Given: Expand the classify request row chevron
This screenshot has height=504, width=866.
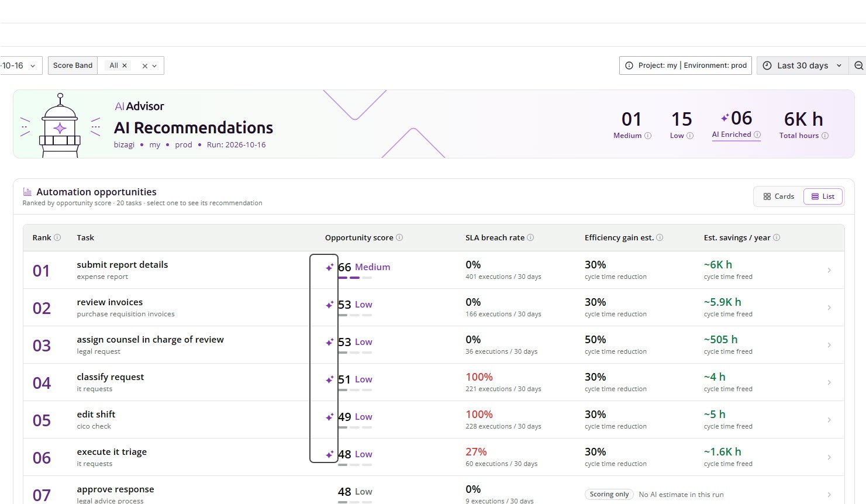Looking at the screenshot, I should tap(829, 382).
